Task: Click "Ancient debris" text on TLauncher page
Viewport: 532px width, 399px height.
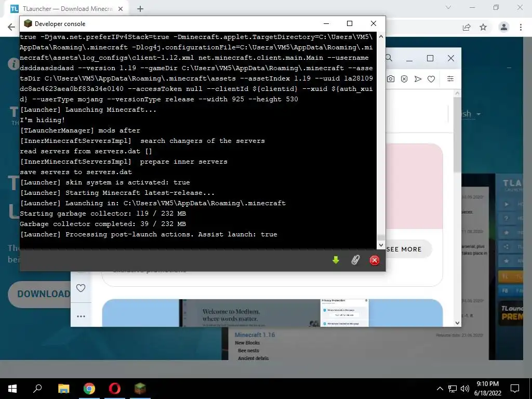Action: point(253,358)
